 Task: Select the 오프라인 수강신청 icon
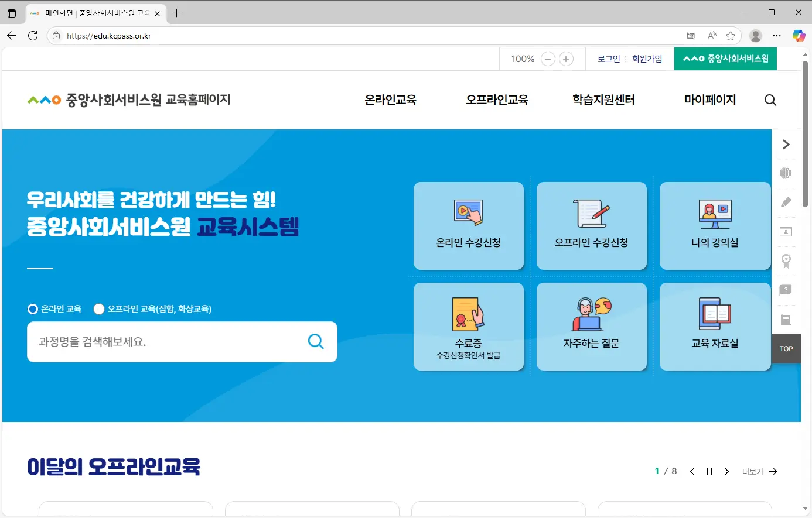coord(591,226)
